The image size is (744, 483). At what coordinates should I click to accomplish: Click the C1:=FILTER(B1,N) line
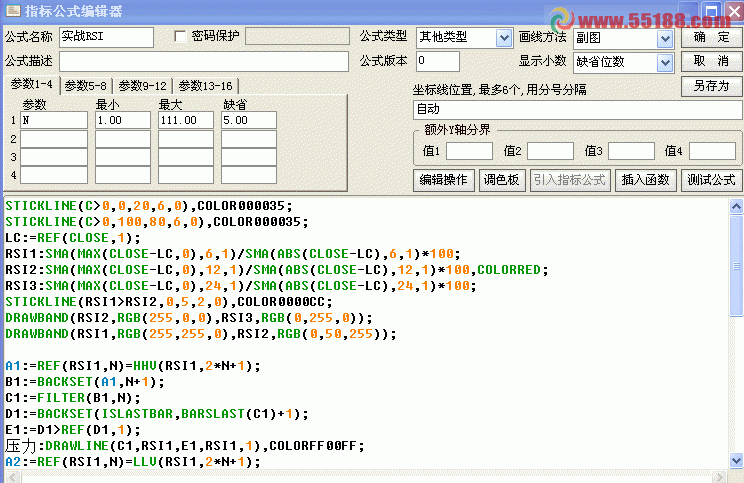coord(73,398)
